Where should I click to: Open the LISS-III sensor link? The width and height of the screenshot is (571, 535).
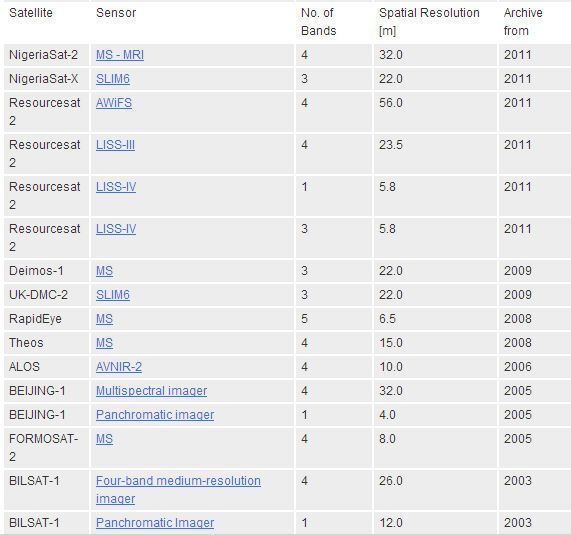click(x=115, y=145)
